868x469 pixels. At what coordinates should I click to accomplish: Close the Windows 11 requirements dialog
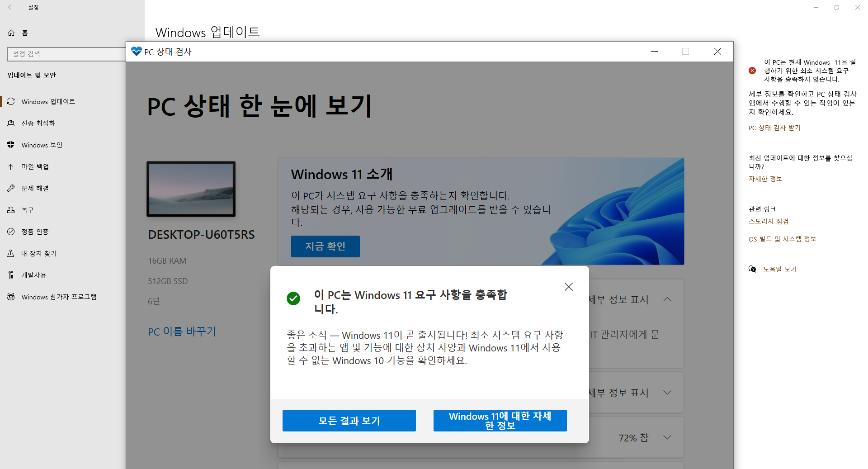[569, 287]
